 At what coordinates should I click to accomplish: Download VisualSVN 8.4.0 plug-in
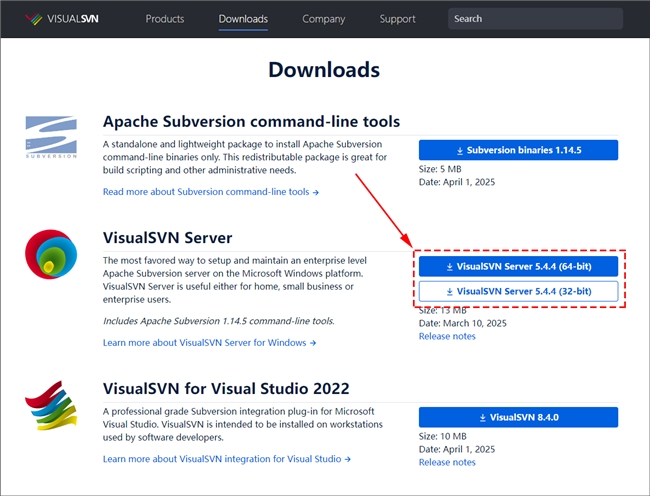pos(518,417)
